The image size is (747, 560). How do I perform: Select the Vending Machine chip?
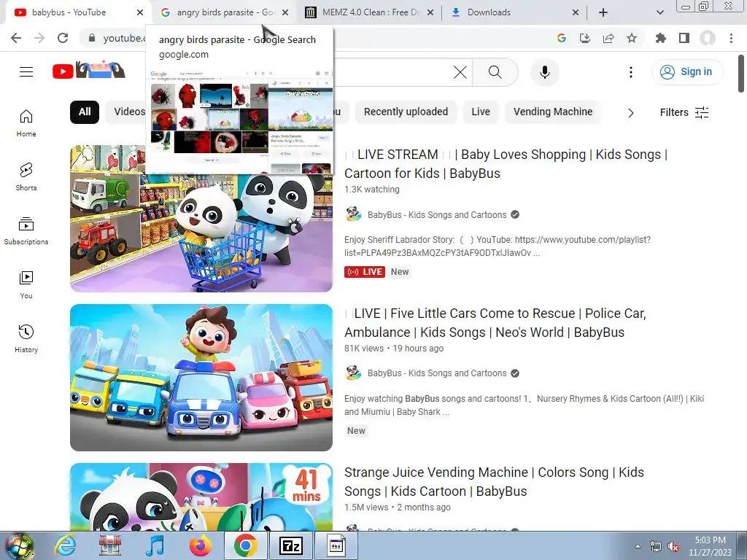(x=553, y=112)
